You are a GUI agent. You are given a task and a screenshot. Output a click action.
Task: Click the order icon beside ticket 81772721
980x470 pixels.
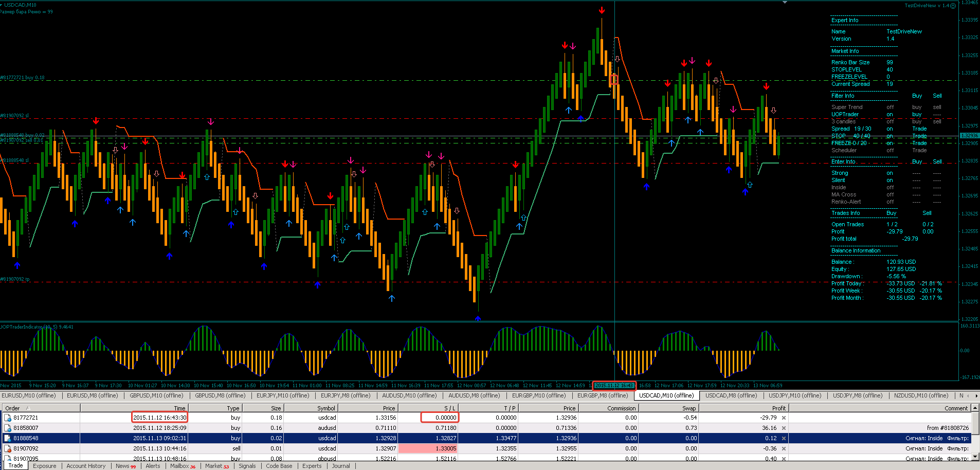coord(8,418)
